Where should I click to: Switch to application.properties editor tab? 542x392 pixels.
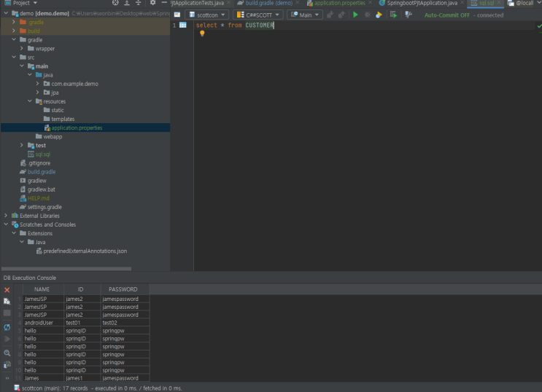click(x=340, y=4)
